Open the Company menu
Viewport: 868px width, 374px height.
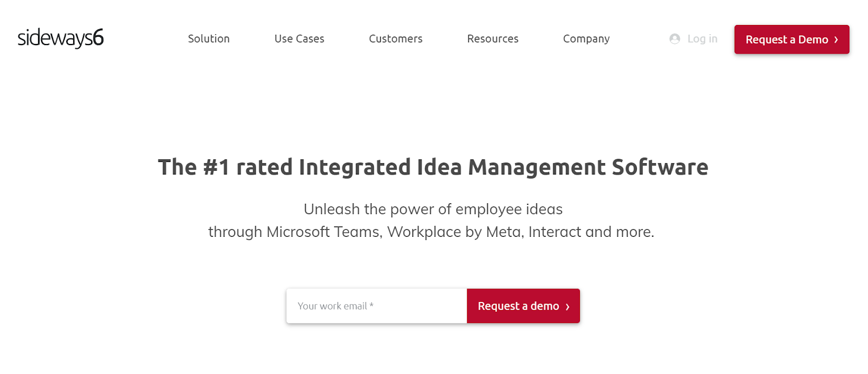586,39
